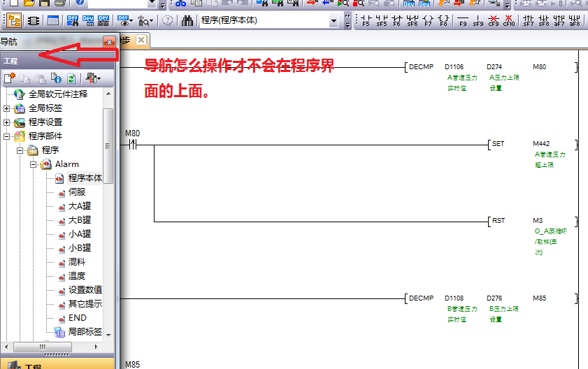The width and height of the screenshot is (588, 369).
Task: Insert coil using the F7 tool
Action: tap(429, 20)
